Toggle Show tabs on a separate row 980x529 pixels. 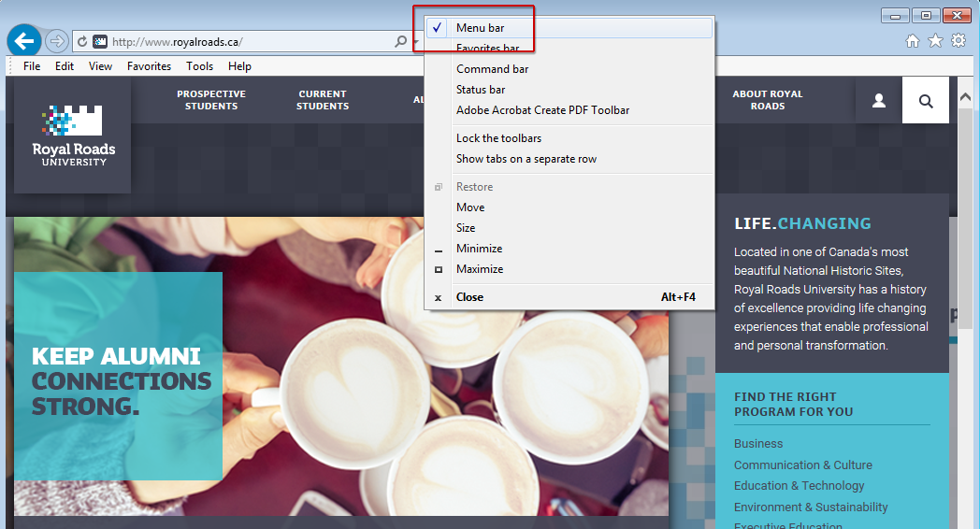[x=569, y=159]
